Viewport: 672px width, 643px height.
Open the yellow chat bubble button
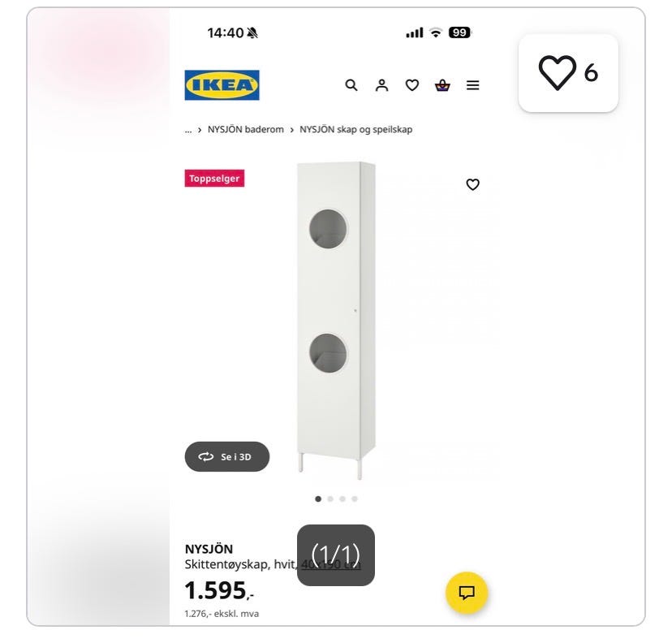click(467, 593)
